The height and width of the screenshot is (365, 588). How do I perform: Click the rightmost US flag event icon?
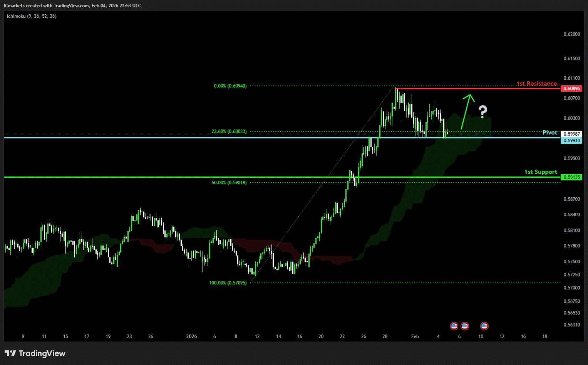(x=484, y=326)
